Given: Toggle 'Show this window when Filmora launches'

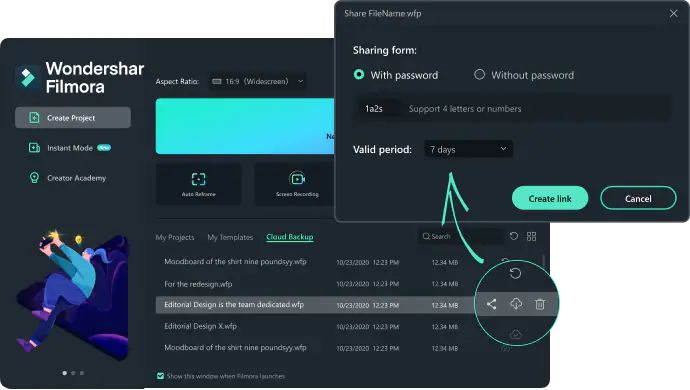Looking at the screenshot, I should [160, 376].
